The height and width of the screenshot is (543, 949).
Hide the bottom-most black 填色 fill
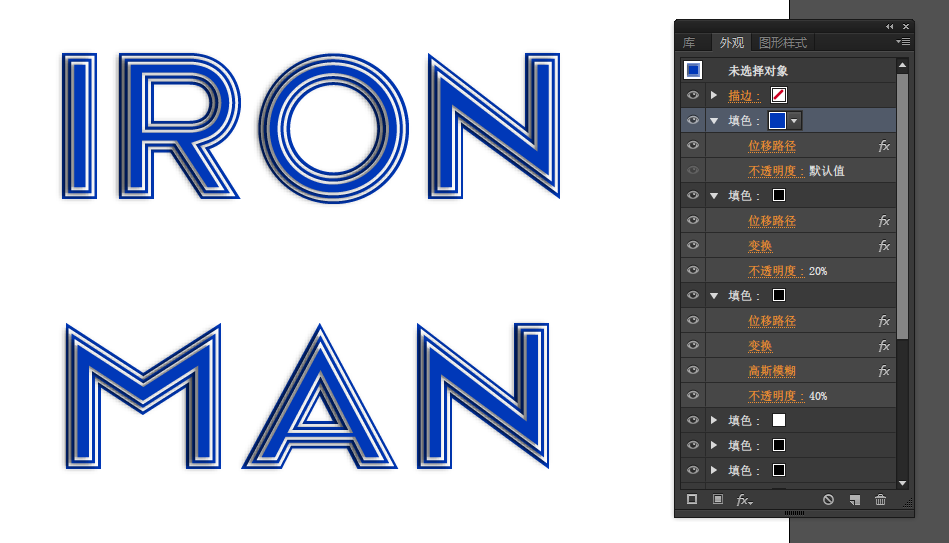693,470
